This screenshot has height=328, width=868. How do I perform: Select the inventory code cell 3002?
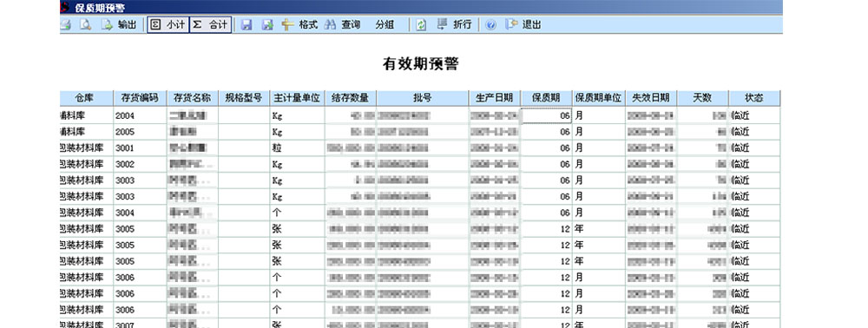(140, 164)
